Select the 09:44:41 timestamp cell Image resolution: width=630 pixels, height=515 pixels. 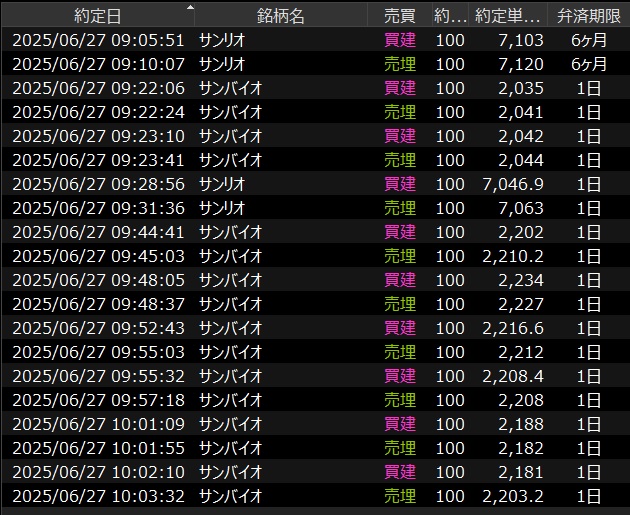click(98, 232)
